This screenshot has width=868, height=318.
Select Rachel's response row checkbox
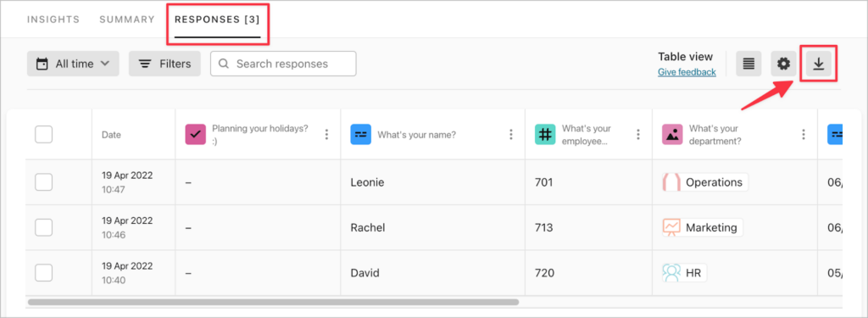44,227
